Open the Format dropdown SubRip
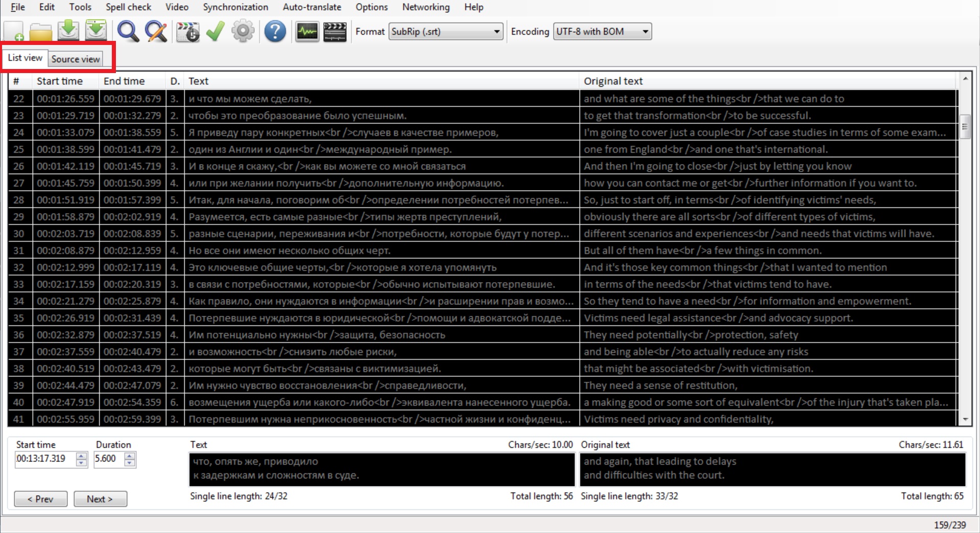The width and height of the screenshot is (980, 533). pyautogui.click(x=446, y=32)
